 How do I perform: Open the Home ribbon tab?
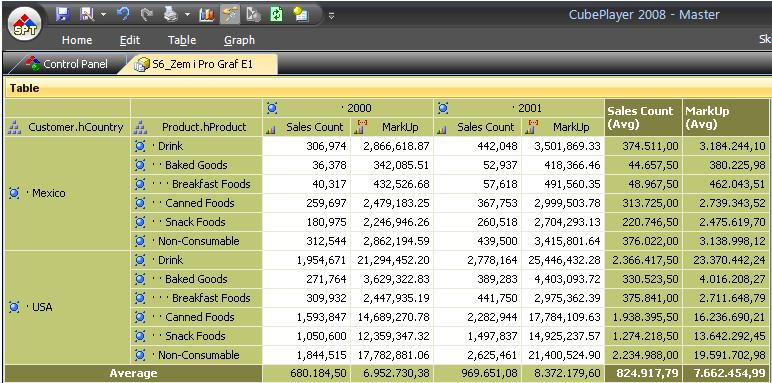(77, 40)
